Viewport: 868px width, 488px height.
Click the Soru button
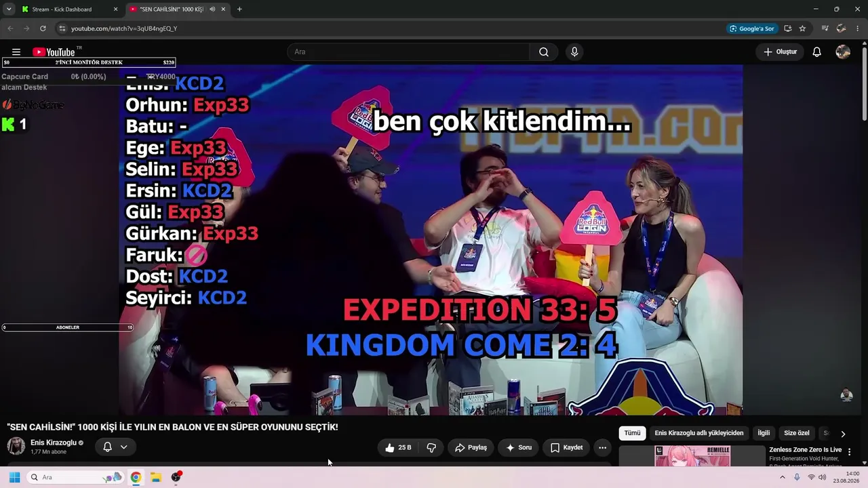[519, 447]
